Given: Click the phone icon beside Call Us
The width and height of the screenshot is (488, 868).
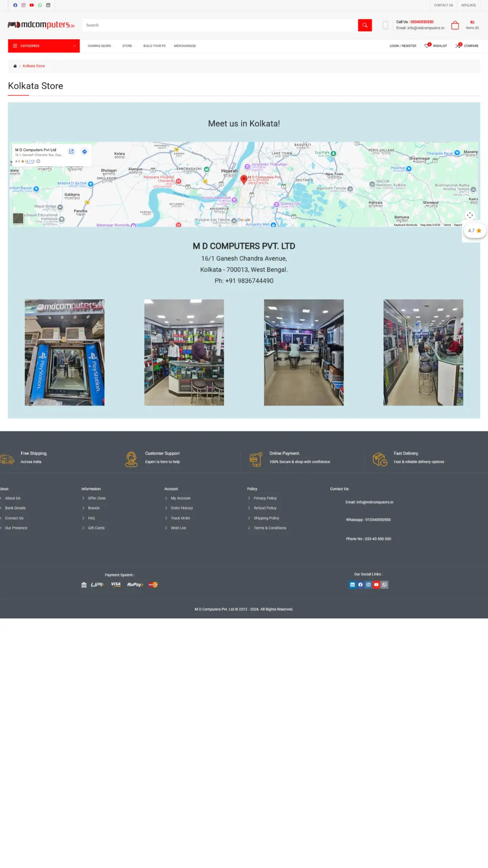Looking at the screenshot, I should pyautogui.click(x=385, y=25).
